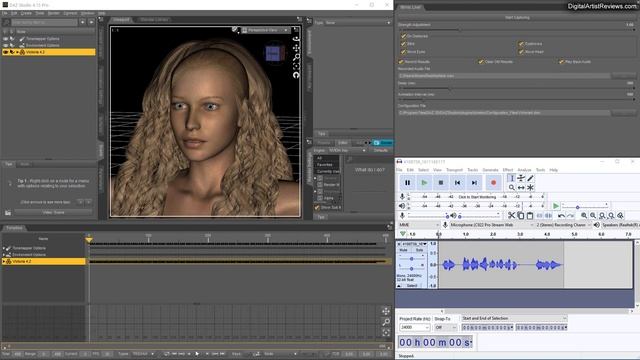Click the DAZ view cube
The width and height of the screenshot is (640, 360).
click(273, 53)
